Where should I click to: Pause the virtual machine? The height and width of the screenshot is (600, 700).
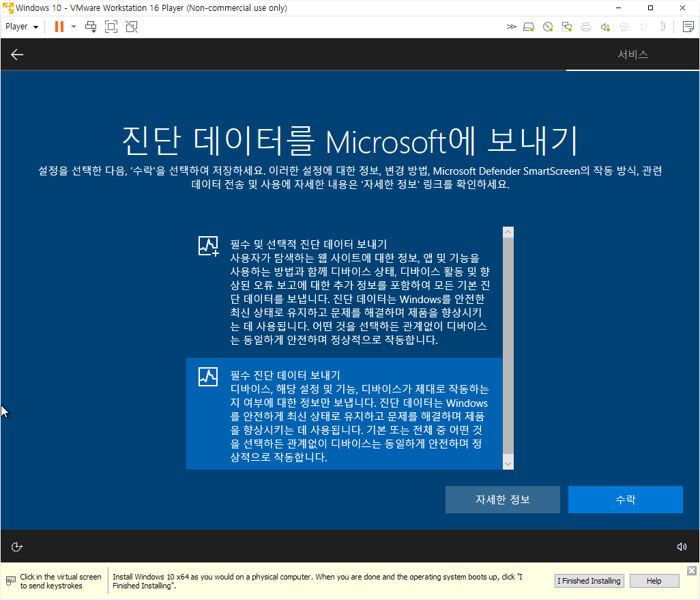point(59,27)
